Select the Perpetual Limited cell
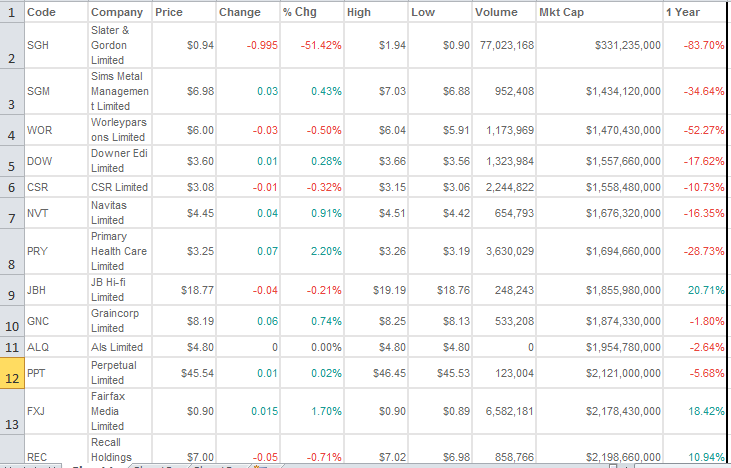Screen dimensions: 731x468 pos(120,373)
